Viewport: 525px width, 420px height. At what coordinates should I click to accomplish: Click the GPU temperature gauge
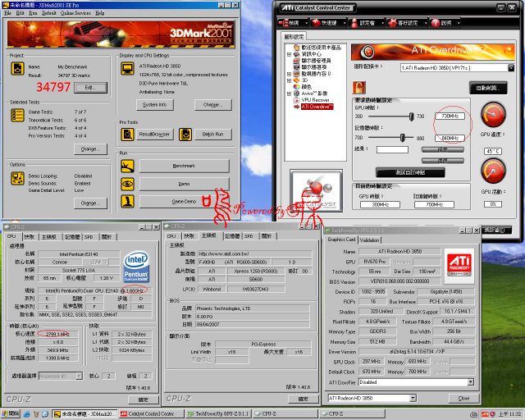coord(493,115)
